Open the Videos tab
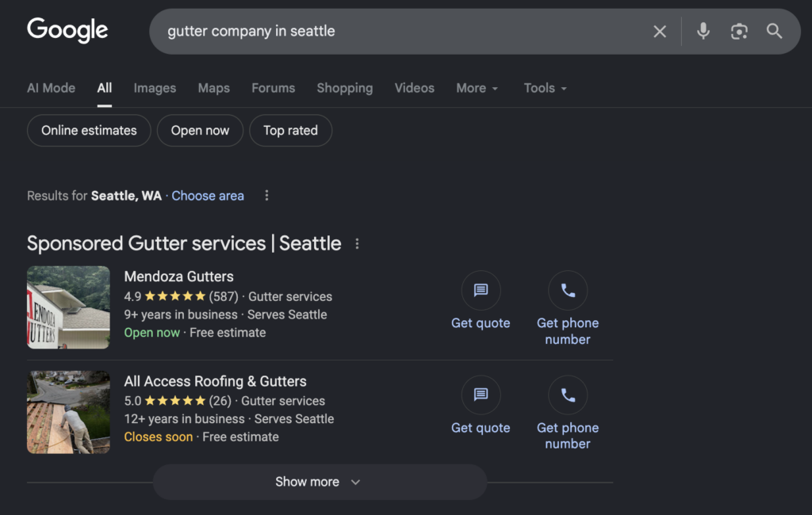Viewport: 812px width, 515px height. click(x=414, y=88)
